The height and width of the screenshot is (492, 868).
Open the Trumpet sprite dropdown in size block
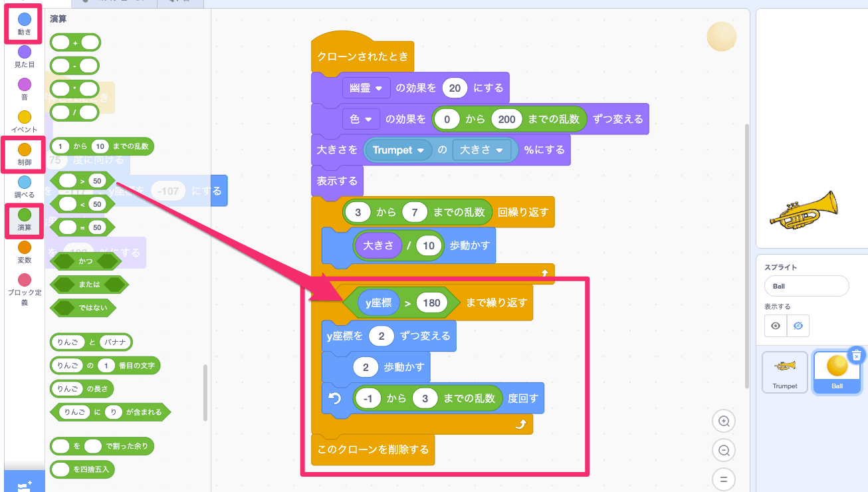397,150
